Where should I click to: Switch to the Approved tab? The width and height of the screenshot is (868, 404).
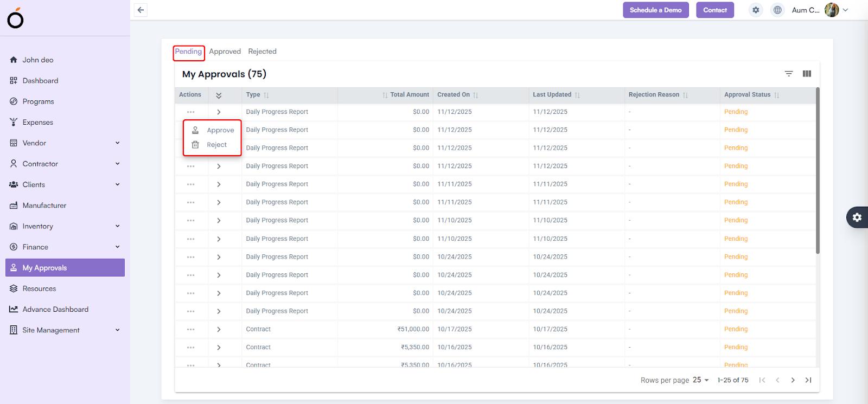pyautogui.click(x=225, y=52)
